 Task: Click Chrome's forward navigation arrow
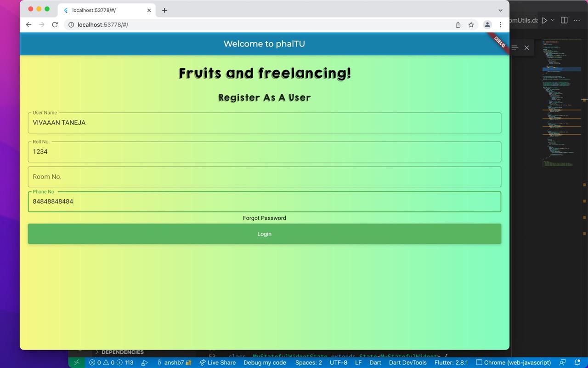coord(42,25)
